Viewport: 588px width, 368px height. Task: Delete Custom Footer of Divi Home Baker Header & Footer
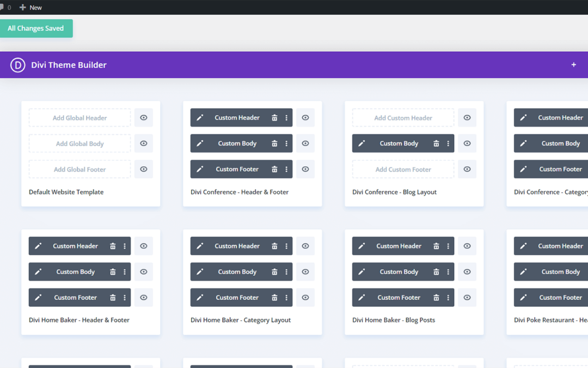tap(113, 298)
